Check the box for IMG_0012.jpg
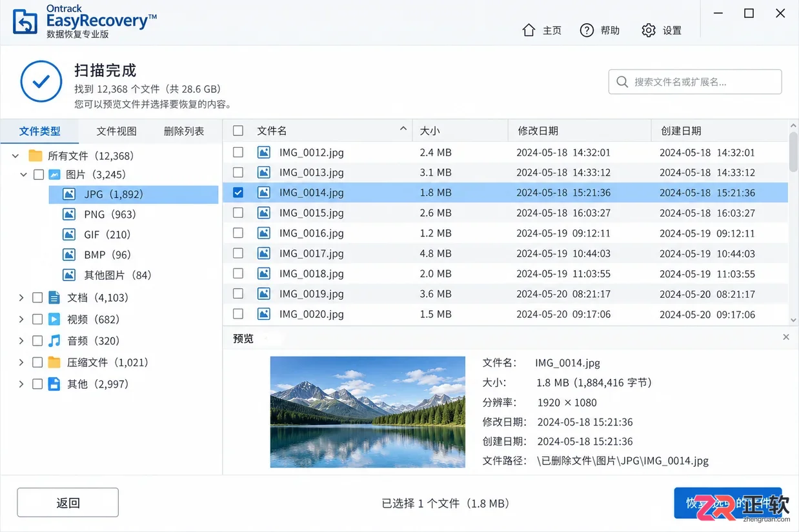The height and width of the screenshot is (532, 799). 238,152
